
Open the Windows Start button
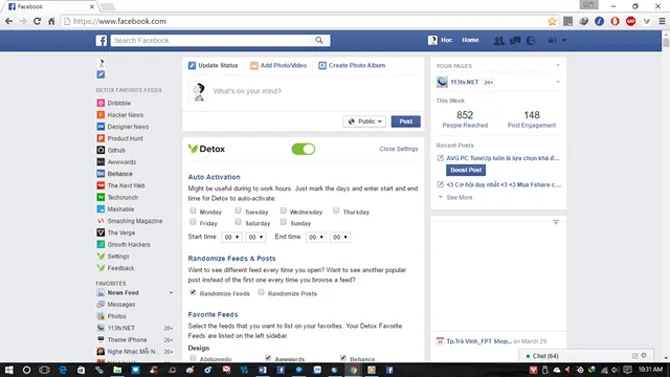(9, 370)
